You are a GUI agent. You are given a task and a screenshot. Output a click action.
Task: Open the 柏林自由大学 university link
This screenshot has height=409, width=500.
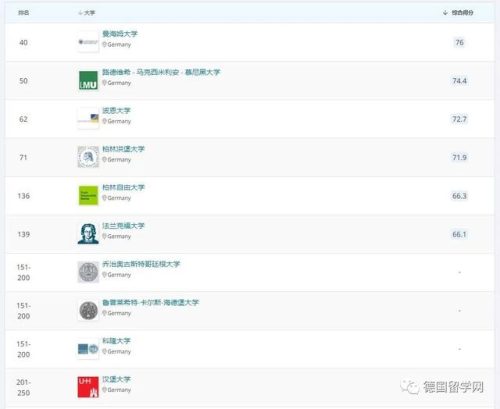click(123, 187)
